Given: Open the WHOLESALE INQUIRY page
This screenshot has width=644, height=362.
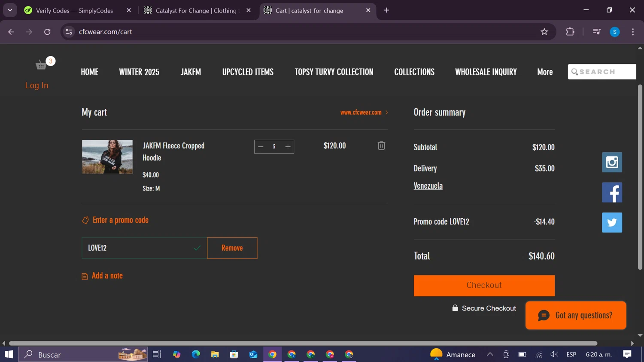Looking at the screenshot, I should pos(486,72).
